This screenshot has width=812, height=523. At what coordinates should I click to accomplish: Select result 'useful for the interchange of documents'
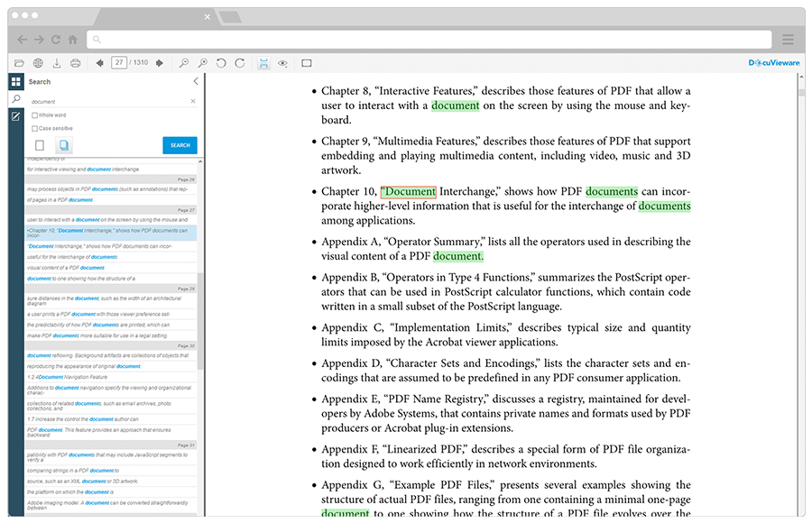click(x=111, y=257)
